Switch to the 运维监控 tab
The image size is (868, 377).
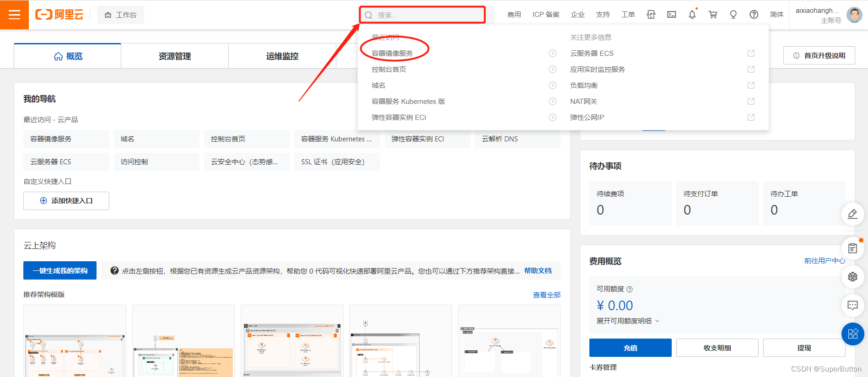pyautogui.click(x=282, y=56)
